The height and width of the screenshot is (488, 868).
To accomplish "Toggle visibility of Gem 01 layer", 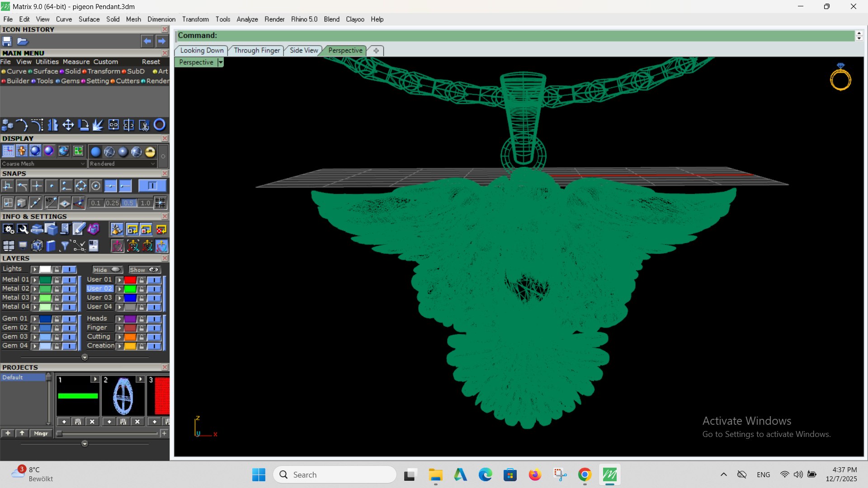I will coord(69,319).
